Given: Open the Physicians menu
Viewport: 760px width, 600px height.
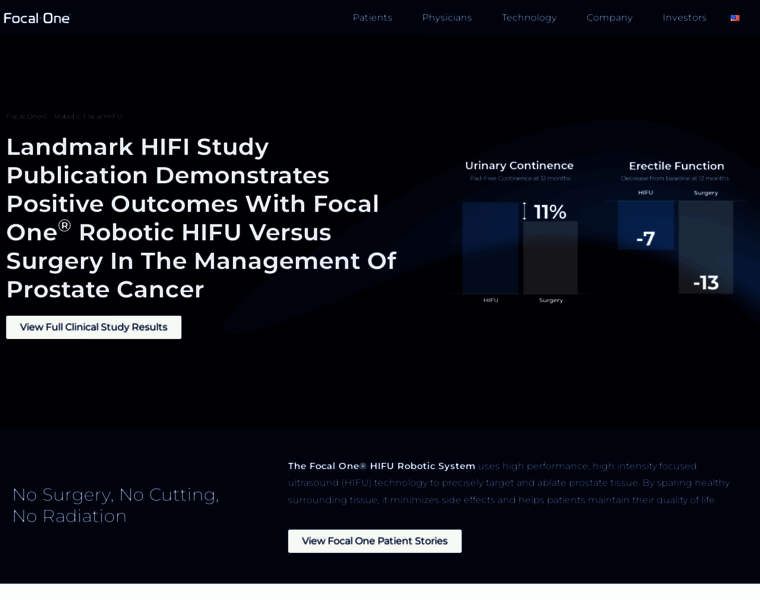Looking at the screenshot, I should pyautogui.click(x=447, y=18).
